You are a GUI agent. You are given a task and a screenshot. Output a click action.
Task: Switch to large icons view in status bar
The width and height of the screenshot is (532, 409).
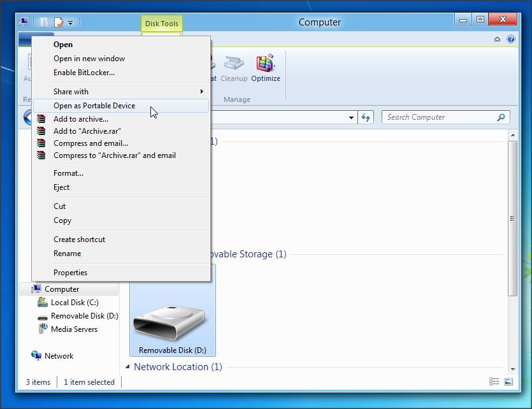pos(508,382)
